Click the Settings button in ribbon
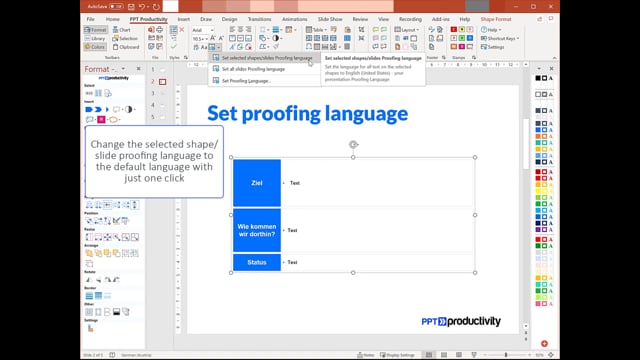The image size is (640, 360). [492, 47]
